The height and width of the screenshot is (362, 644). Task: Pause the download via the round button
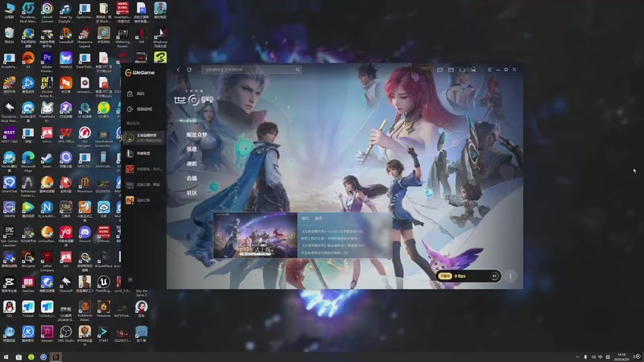click(x=494, y=276)
